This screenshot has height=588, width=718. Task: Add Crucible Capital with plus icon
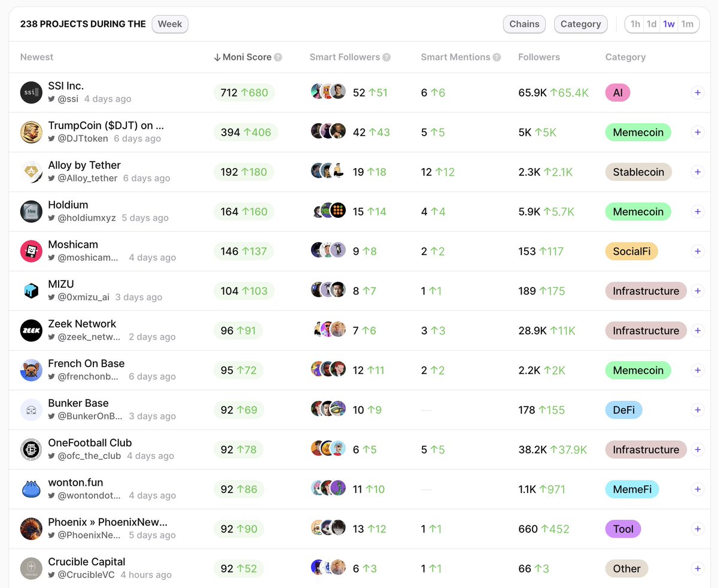tap(698, 568)
